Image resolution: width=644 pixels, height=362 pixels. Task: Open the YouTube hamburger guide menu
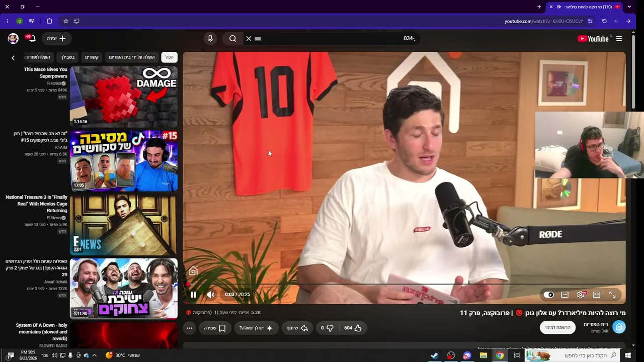(x=619, y=39)
